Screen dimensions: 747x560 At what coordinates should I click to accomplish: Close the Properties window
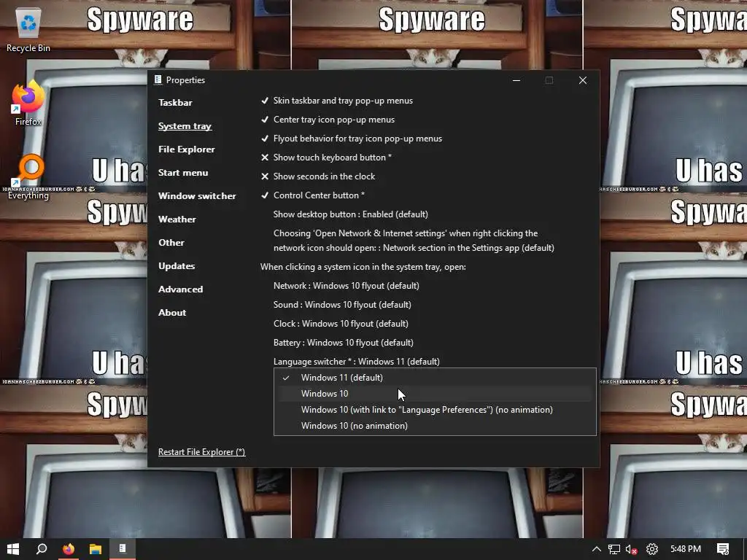pos(583,80)
